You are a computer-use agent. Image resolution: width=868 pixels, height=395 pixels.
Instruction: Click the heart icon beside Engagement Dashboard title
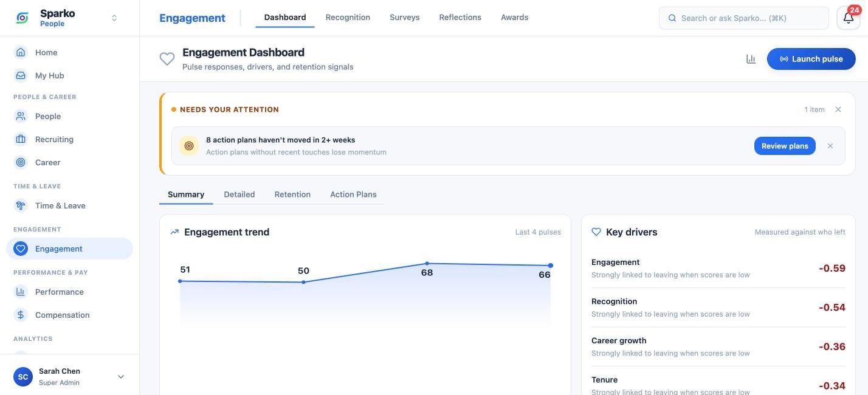167,59
